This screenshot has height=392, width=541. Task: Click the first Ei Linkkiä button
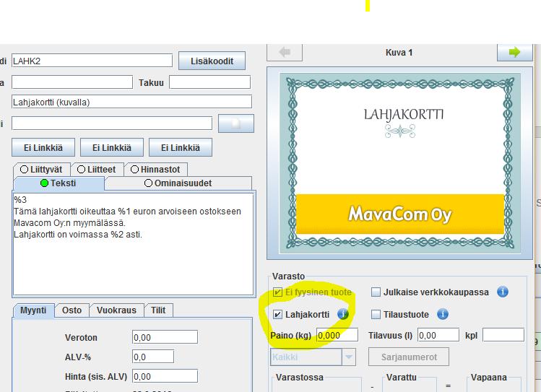[x=43, y=147]
